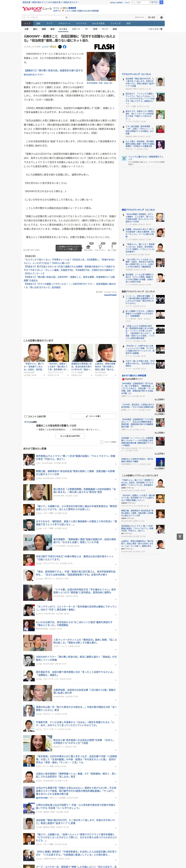Open the スポーツ category

pos(76,29)
